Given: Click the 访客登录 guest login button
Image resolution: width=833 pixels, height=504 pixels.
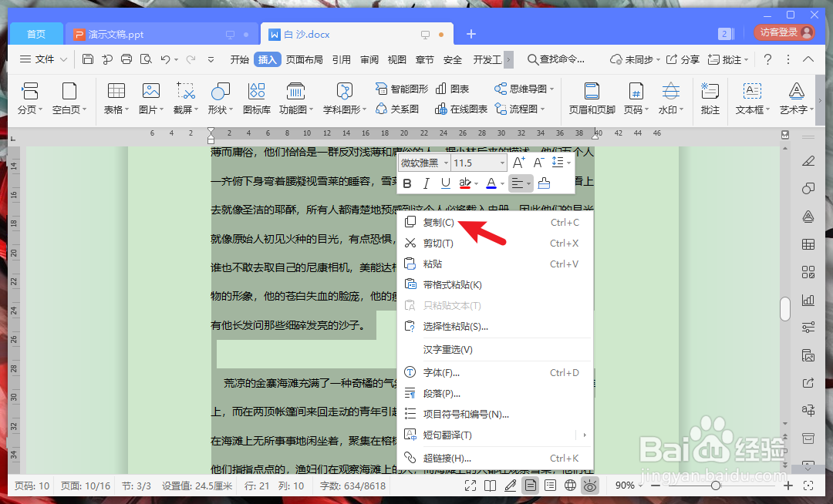Looking at the screenshot, I should pyautogui.click(x=784, y=32).
